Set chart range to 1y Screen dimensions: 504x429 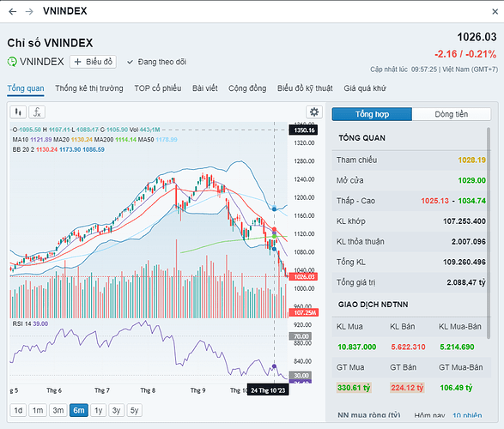[99, 410]
